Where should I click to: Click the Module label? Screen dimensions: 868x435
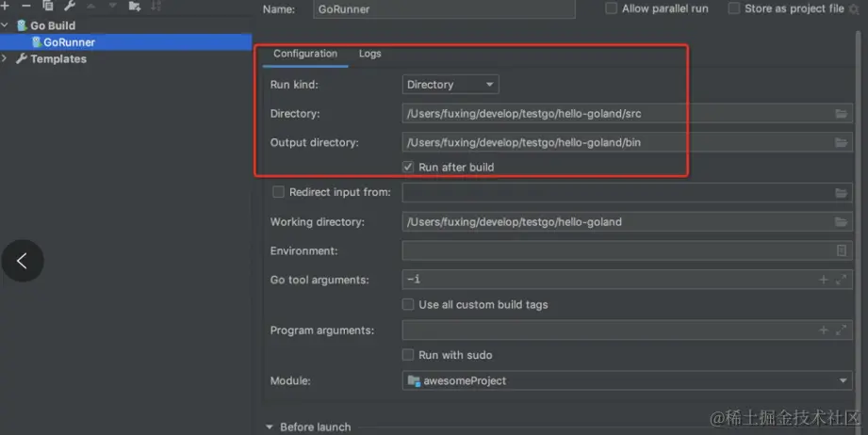290,380
